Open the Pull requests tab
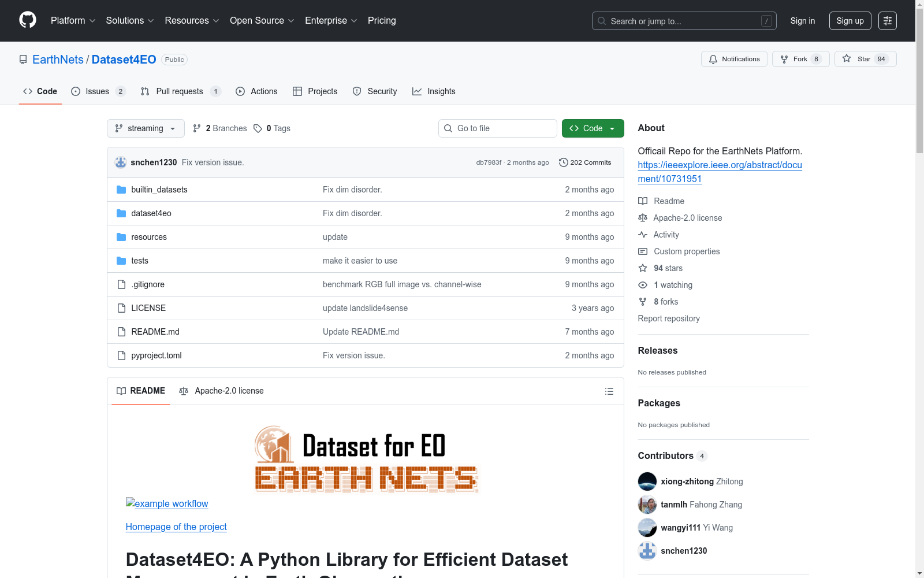The image size is (924, 578). [180, 91]
